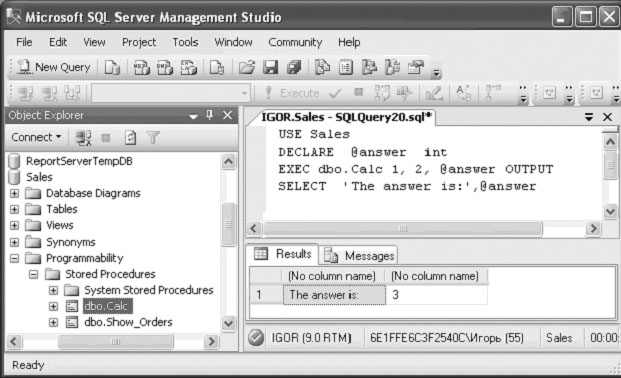Viewport: 621px width, 378px height.
Task: Expand the dbo.Calc procedure
Action: tap(53, 306)
